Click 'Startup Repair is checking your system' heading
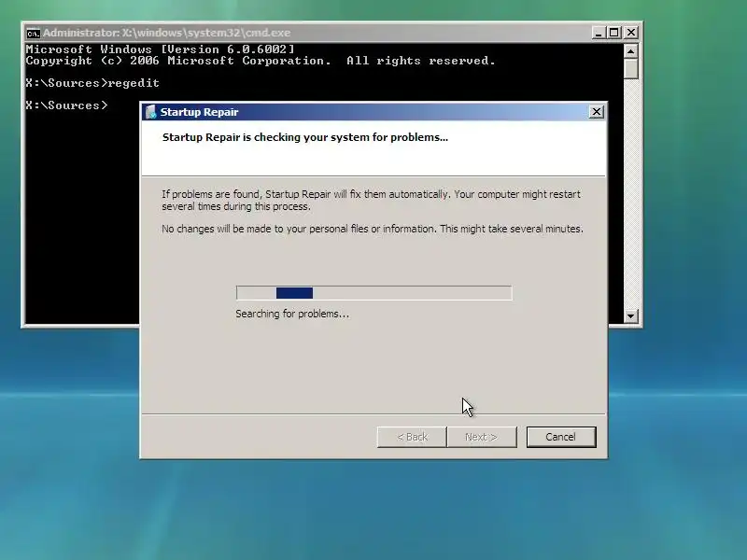This screenshot has height=560, width=747. tap(305, 137)
